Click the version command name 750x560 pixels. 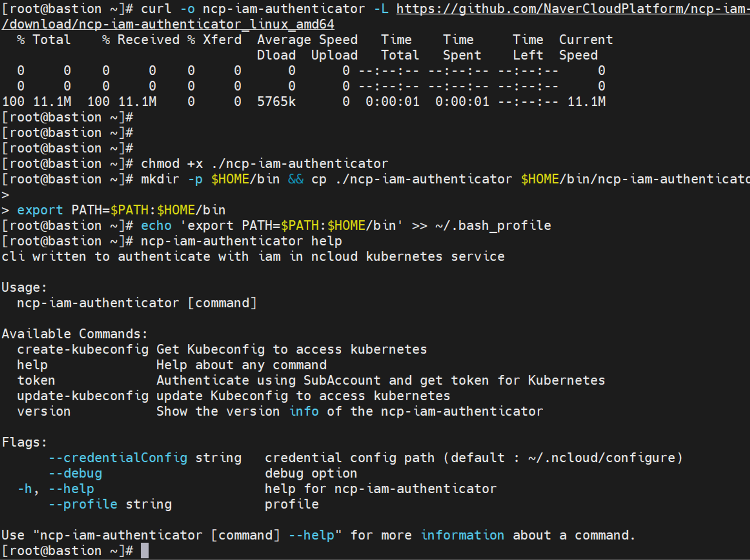pos(44,411)
